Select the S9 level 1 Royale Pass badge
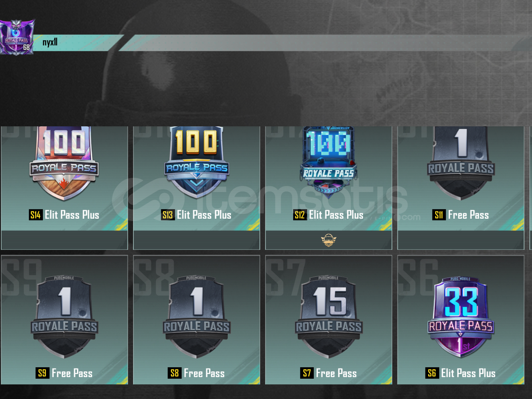 pyautogui.click(x=64, y=317)
